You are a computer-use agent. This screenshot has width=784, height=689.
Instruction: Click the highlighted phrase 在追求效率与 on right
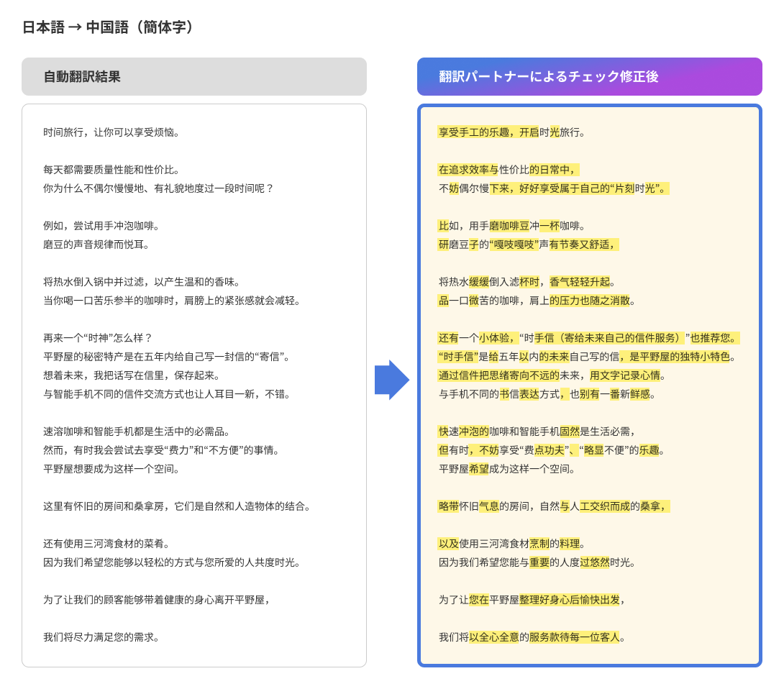pos(468,170)
